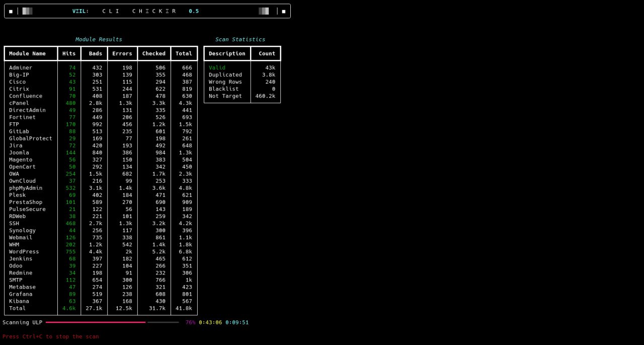Select the 76% progress percentage

tap(191, 322)
